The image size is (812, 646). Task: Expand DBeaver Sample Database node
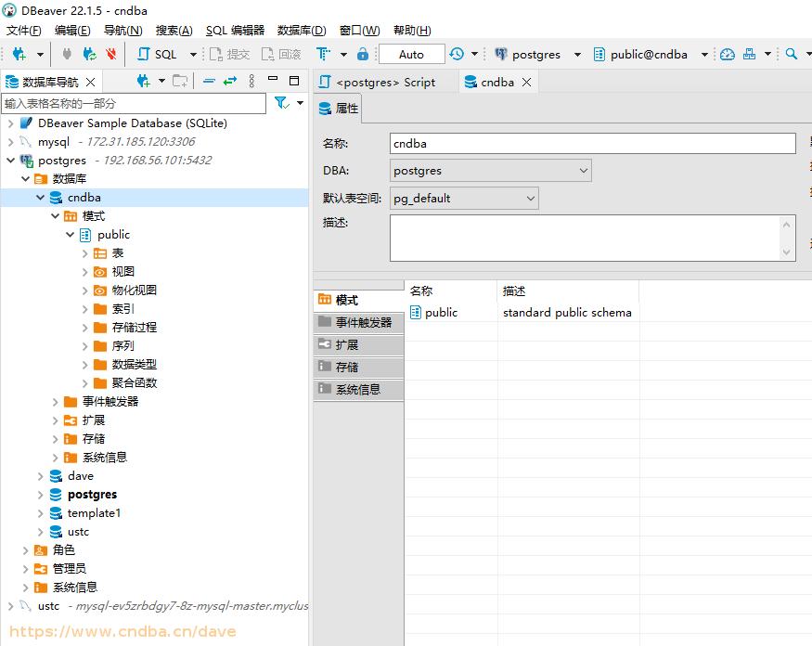pyautogui.click(x=10, y=123)
